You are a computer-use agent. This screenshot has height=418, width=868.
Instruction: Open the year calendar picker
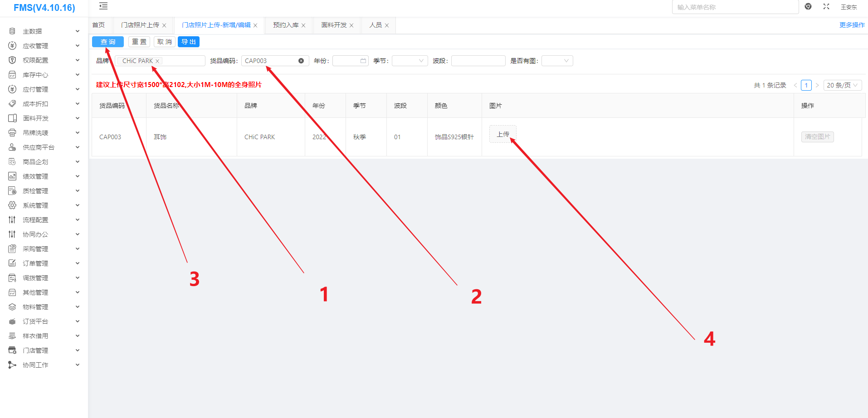click(x=363, y=61)
